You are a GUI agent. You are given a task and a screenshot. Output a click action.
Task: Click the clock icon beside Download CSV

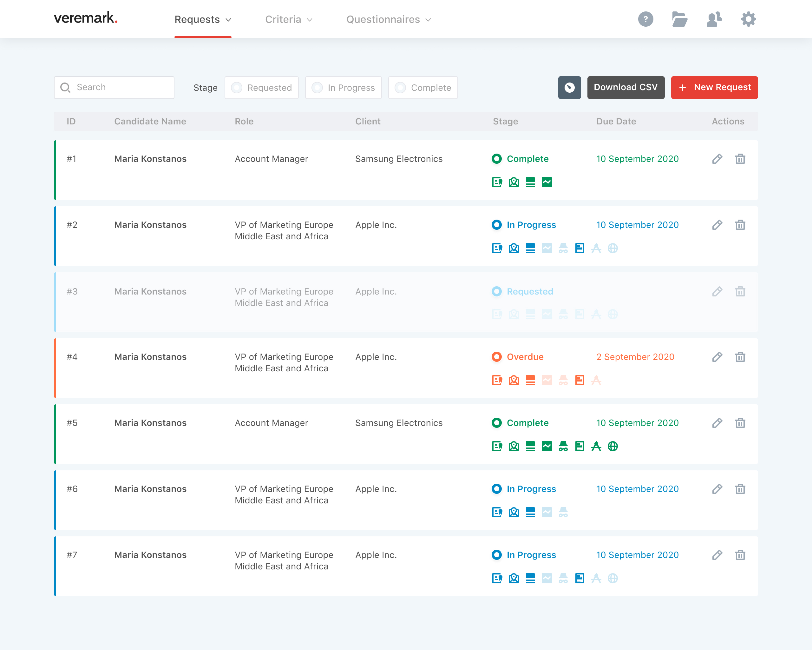pyautogui.click(x=569, y=87)
